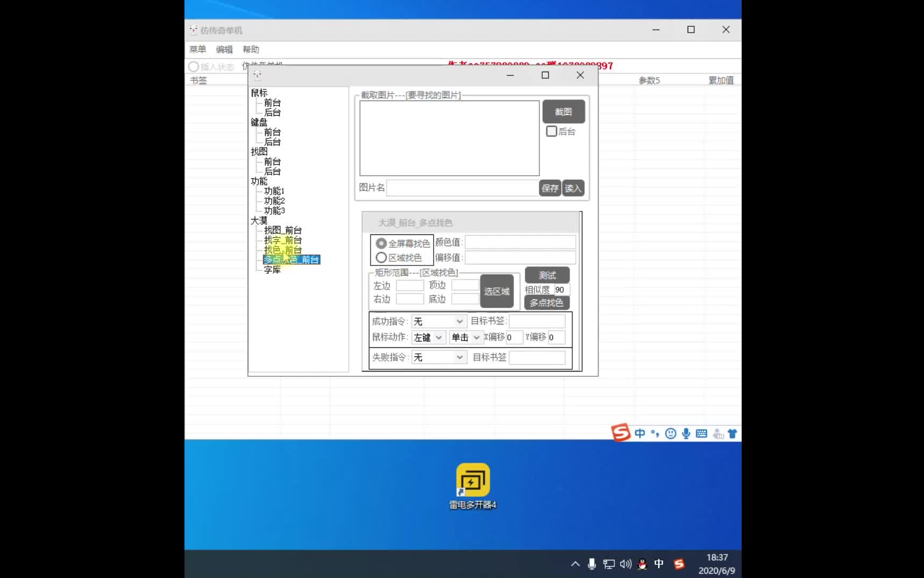The width and height of the screenshot is (924, 578).
Task: Click the 失败指令 目标书签 input field
Action: (x=537, y=357)
